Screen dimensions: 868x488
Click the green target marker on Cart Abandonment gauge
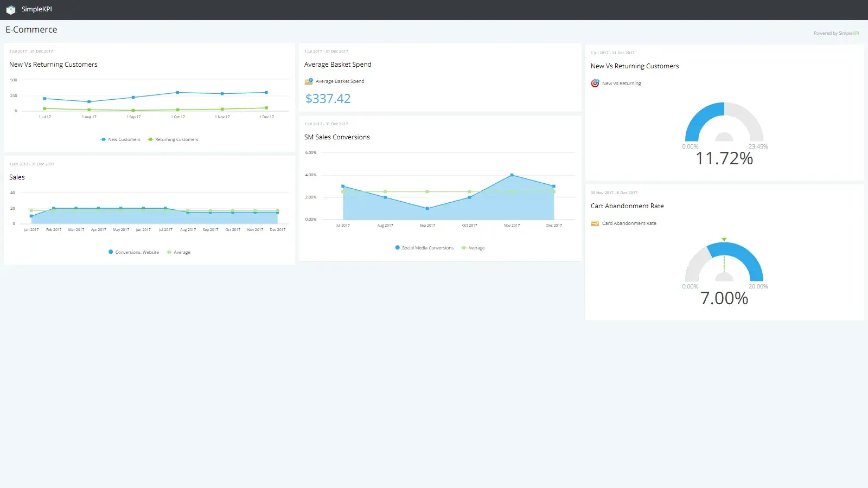tap(724, 239)
